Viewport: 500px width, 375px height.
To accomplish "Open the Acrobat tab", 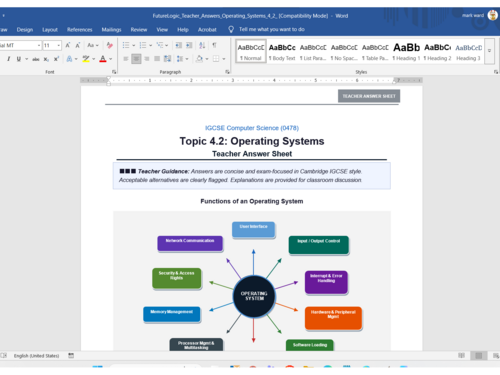I will [x=207, y=30].
